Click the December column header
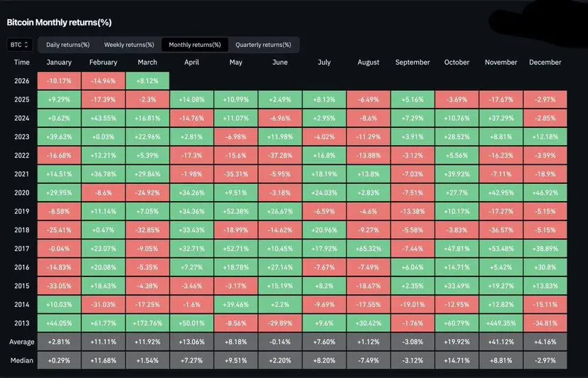This screenshot has height=378, width=588. 545,63
